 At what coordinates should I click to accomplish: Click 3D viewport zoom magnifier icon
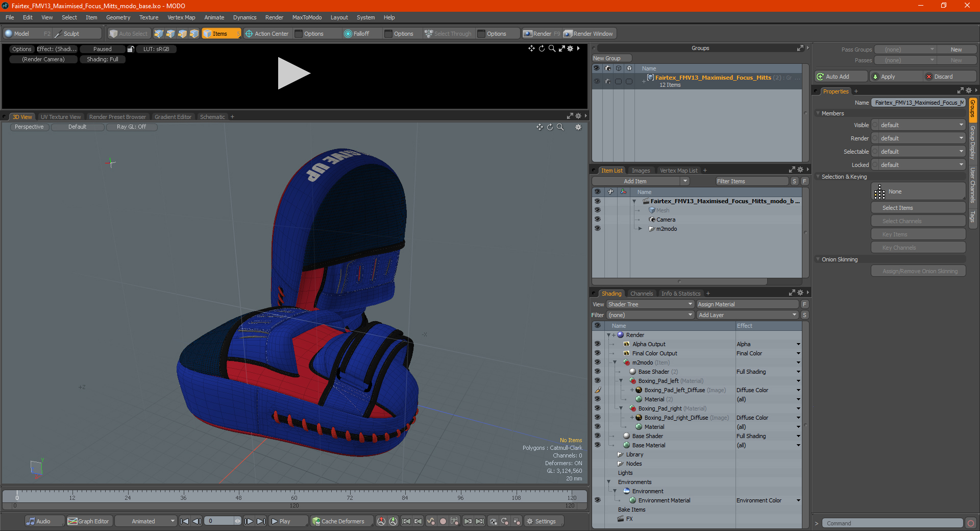coord(560,127)
